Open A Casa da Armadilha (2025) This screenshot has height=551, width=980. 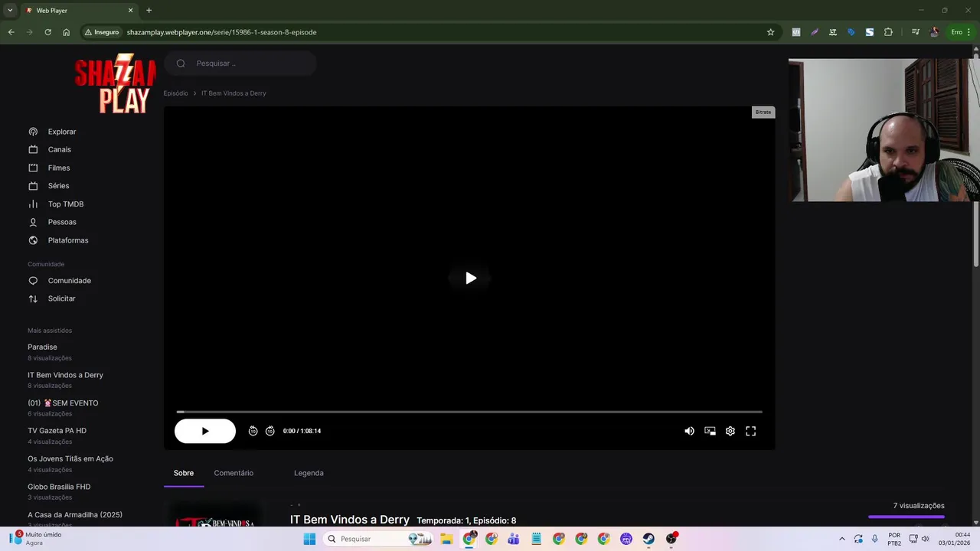coord(75,515)
